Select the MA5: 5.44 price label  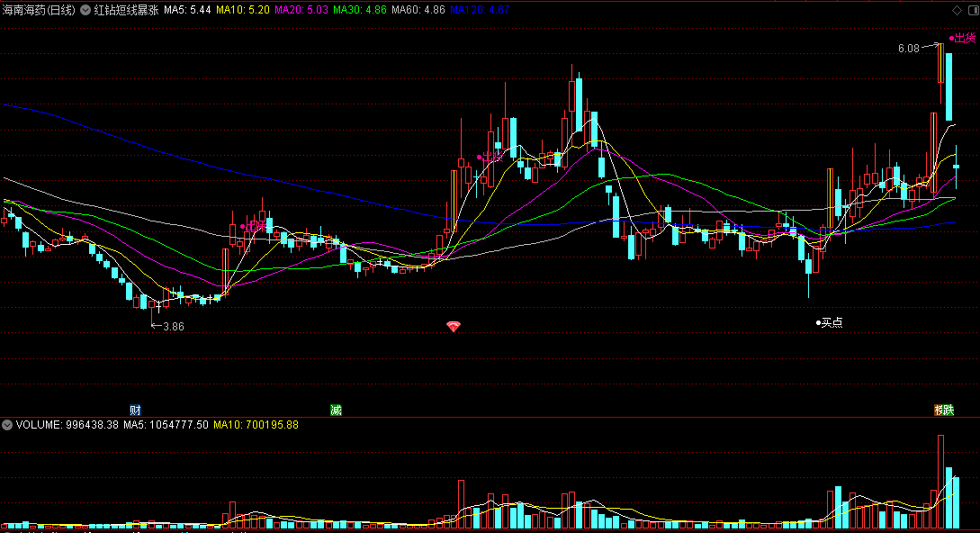pyautogui.click(x=187, y=10)
